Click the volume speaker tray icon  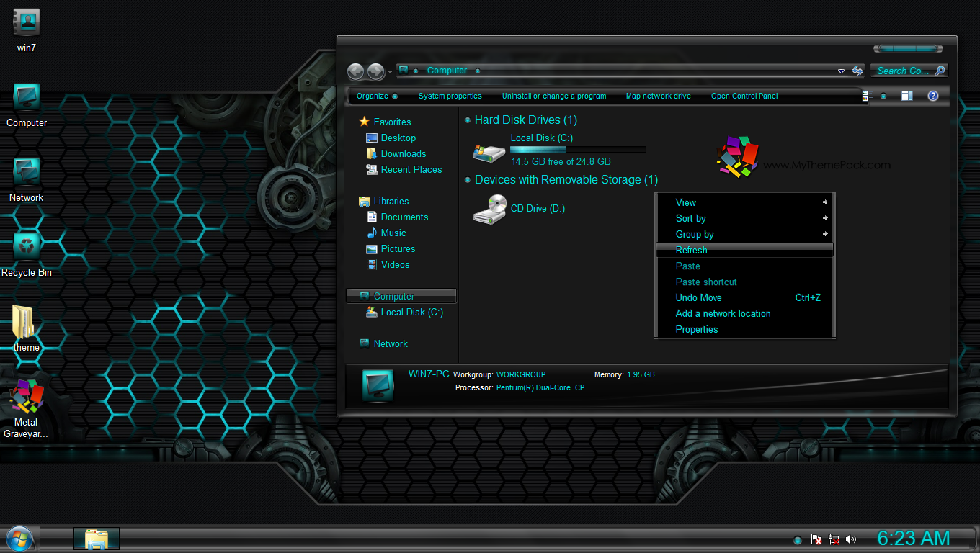click(851, 539)
